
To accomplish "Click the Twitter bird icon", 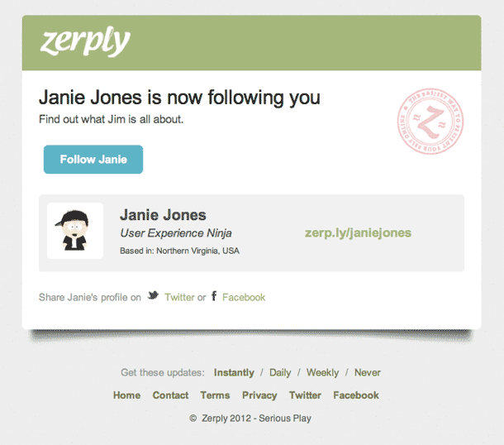I will (x=153, y=295).
